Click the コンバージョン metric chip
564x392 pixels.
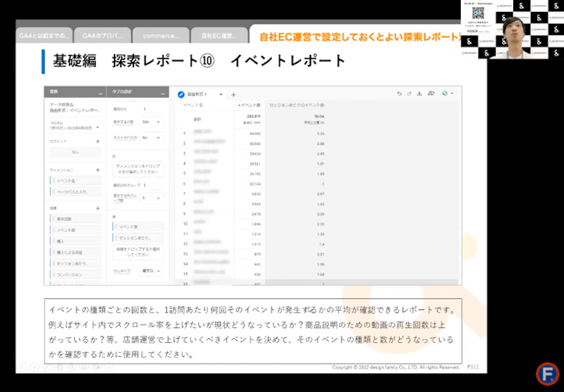click(x=75, y=274)
